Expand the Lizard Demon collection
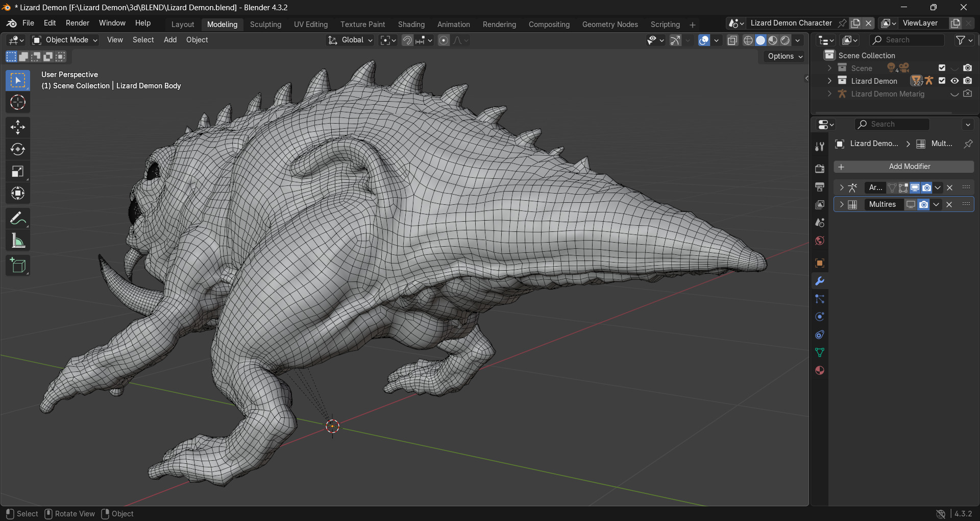Viewport: 980px width, 521px height. 829,81
